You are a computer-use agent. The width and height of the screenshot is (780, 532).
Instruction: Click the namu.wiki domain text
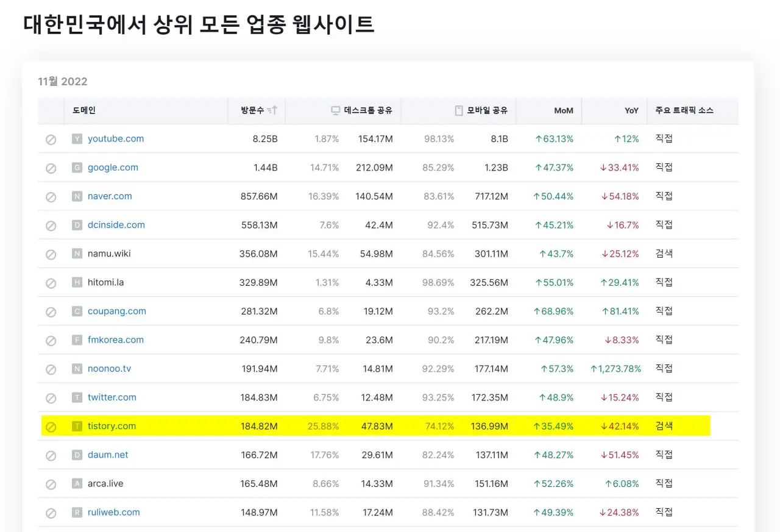(x=109, y=253)
